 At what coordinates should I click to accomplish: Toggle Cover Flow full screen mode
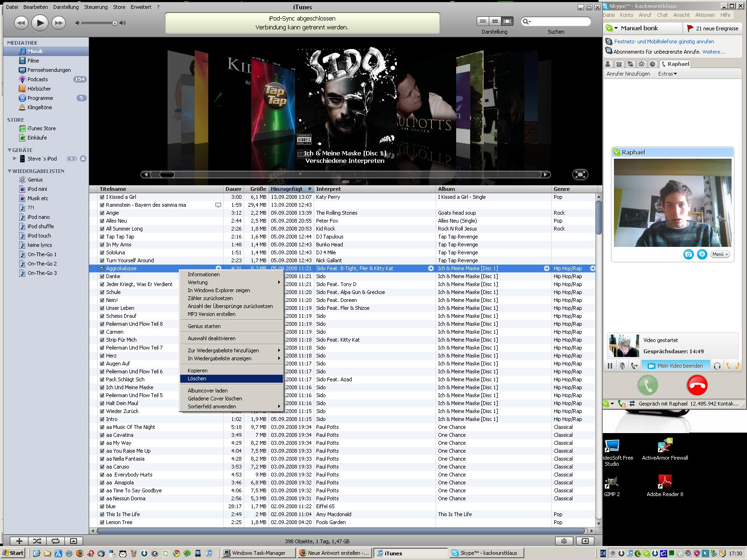(x=580, y=175)
